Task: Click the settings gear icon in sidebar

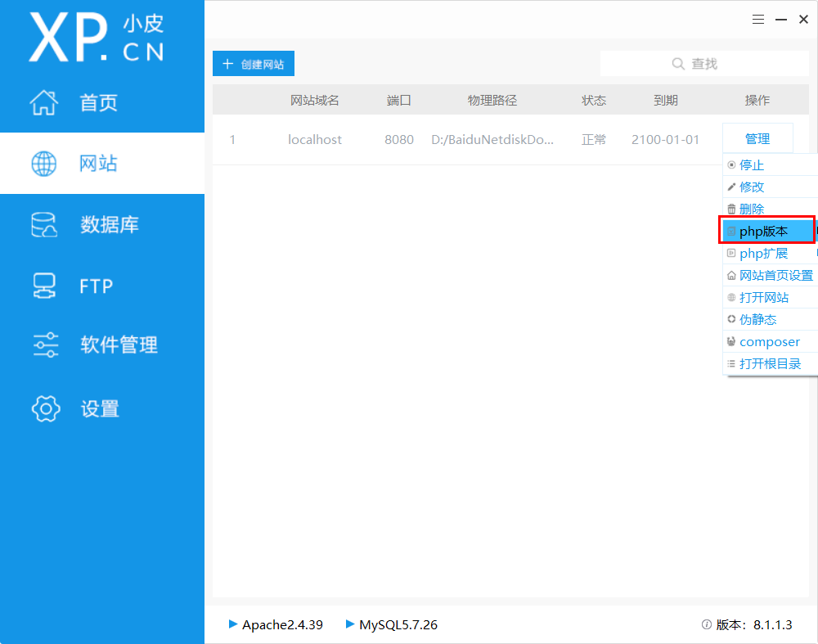Action: click(46, 408)
